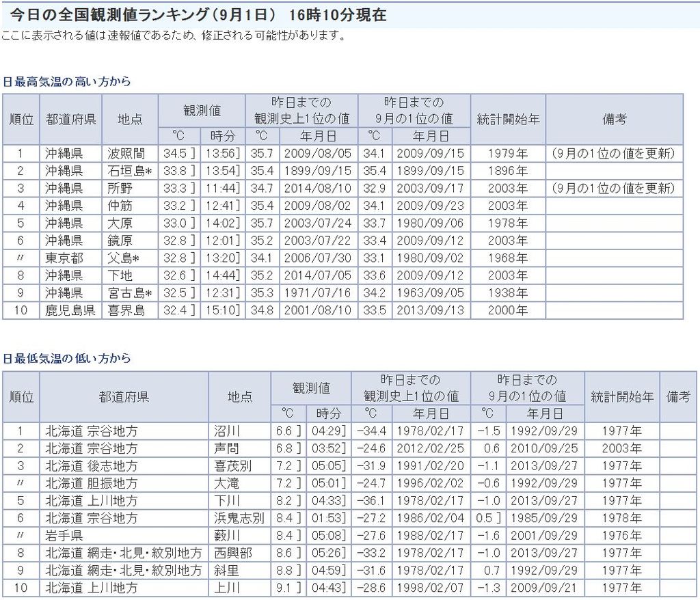Click the 波照間 station name
The height and width of the screenshot is (600, 700).
pos(126,153)
